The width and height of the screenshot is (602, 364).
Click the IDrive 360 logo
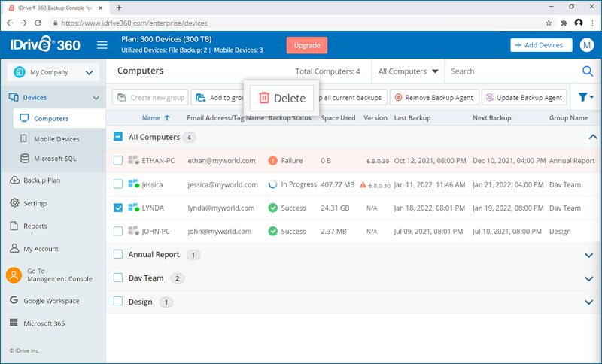click(45, 44)
